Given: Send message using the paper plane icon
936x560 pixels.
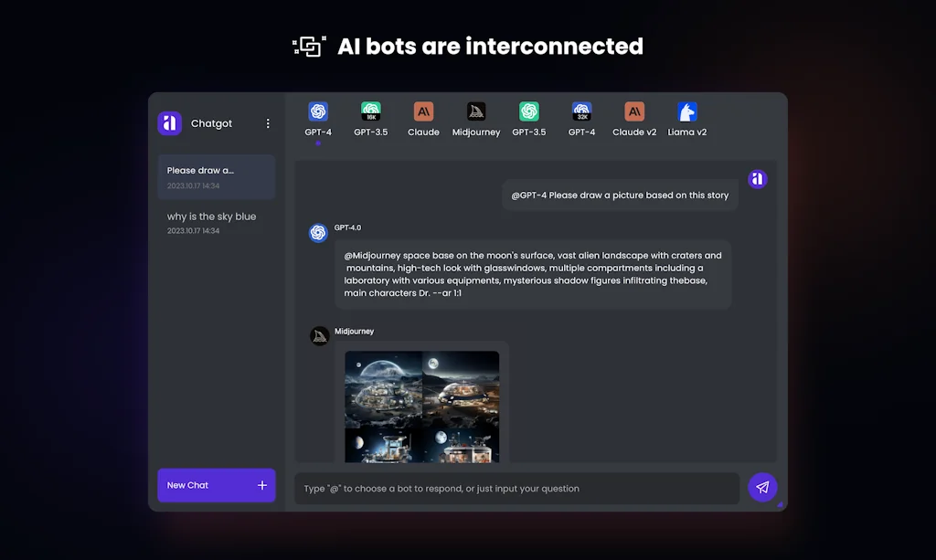Looking at the screenshot, I should [762, 488].
